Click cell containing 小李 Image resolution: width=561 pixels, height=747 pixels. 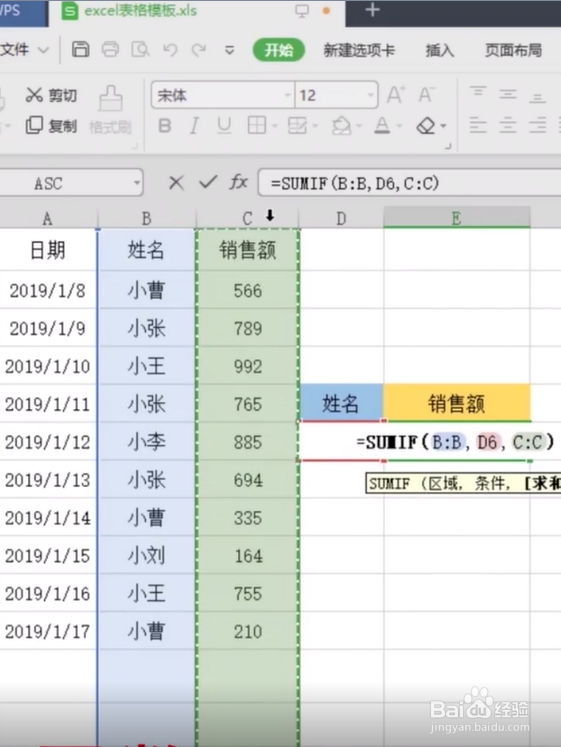pyautogui.click(x=147, y=442)
